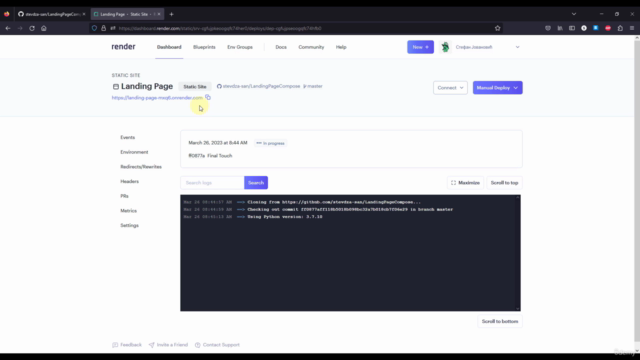The height and width of the screenshot is (360, 640).
Task: Open new browser tab with plus icon
Action: pos(171,14)
